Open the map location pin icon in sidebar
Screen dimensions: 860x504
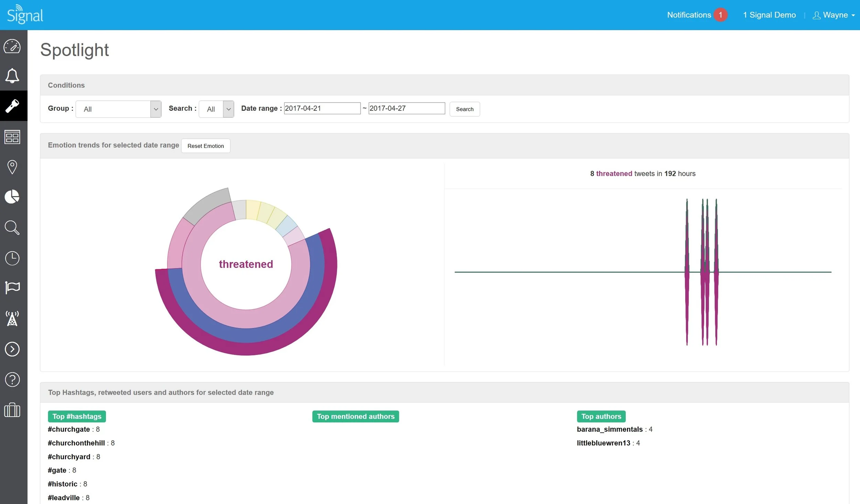(x=12, y=167)
